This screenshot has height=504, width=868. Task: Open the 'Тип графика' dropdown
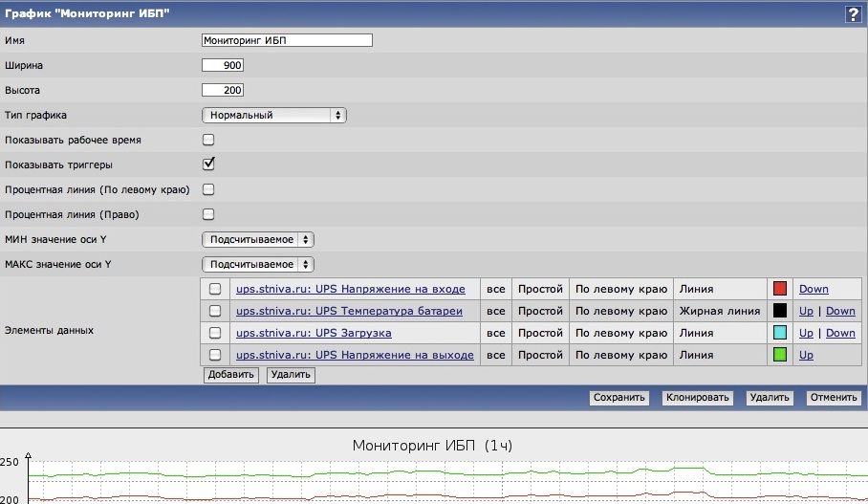(x=273, y=116)
